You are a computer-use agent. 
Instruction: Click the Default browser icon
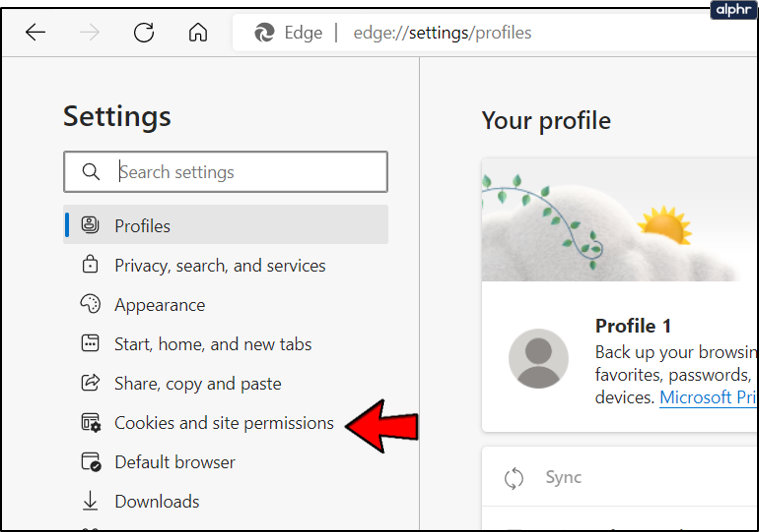(90, 462)
